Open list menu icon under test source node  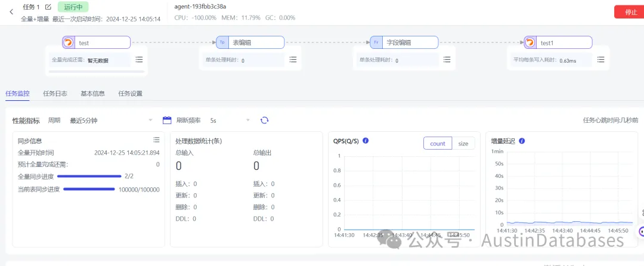pyautogui.click(x=139, y=60)
